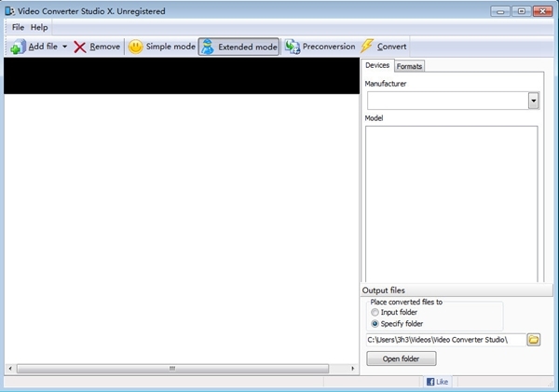Click the horizontal scrollbar right arrow
Screen dimensions: 559x392
[x=353, y=369]
